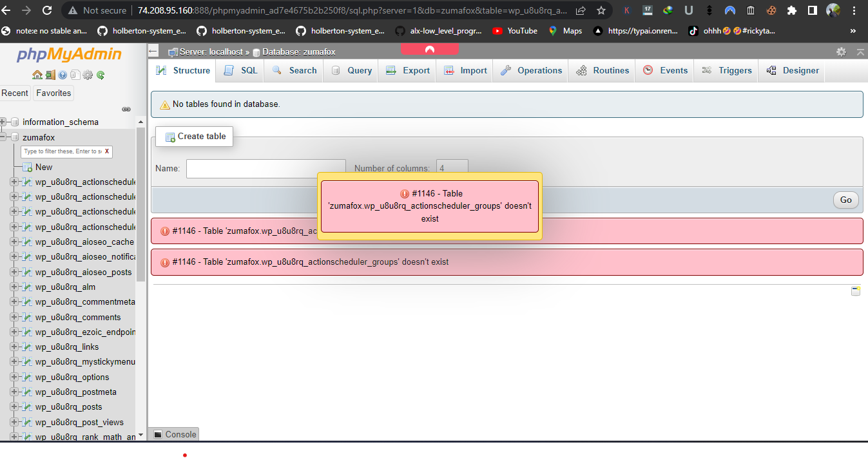Click the small note icon below errors
The width and height of the screenshot is (868, 458).
click(x=856, y=291)
